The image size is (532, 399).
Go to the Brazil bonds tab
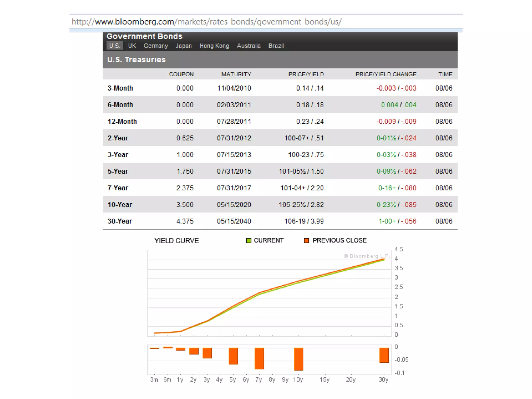[x=276, y=46]
